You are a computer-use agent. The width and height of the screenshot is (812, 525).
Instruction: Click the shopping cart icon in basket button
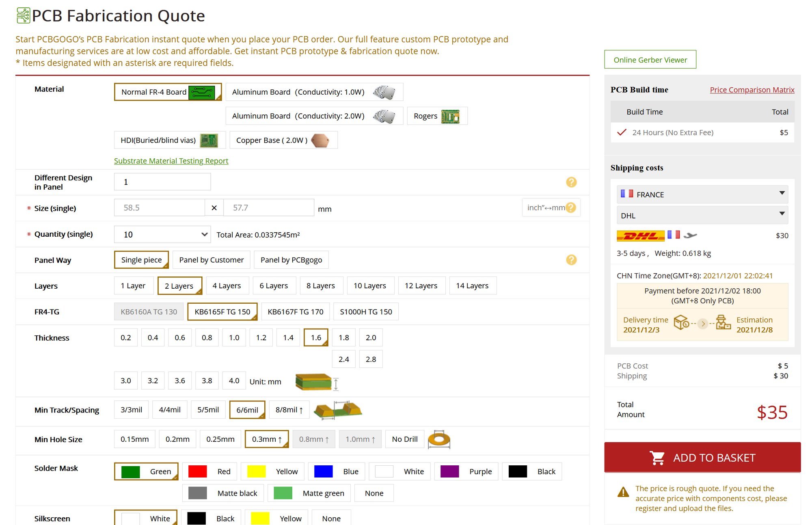pos(657,458)
